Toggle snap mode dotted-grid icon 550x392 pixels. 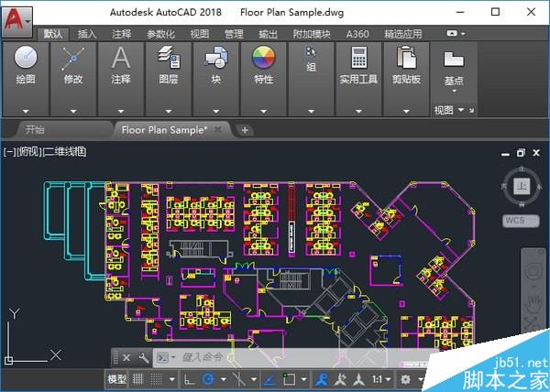coord(156,379)
